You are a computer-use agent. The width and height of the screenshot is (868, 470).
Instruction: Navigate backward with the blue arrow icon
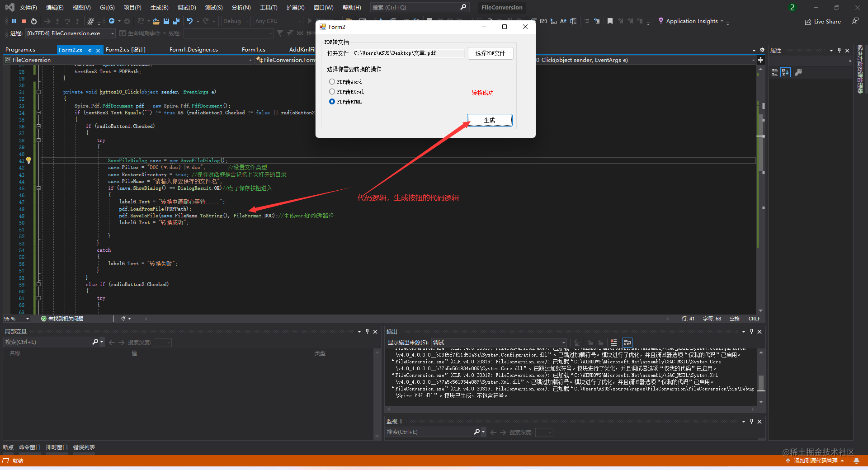[x=112, y=21]
